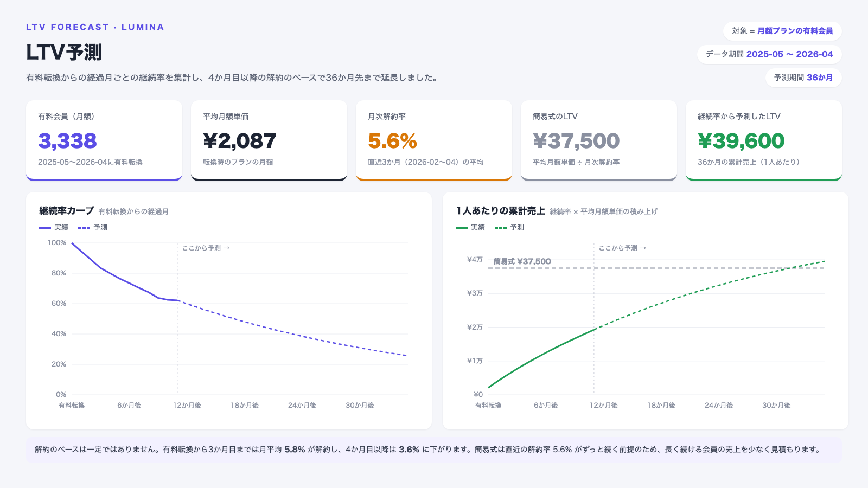Screen dimensions: 868x488
Task: Click the 60% axis label
Action: point(59,303)
